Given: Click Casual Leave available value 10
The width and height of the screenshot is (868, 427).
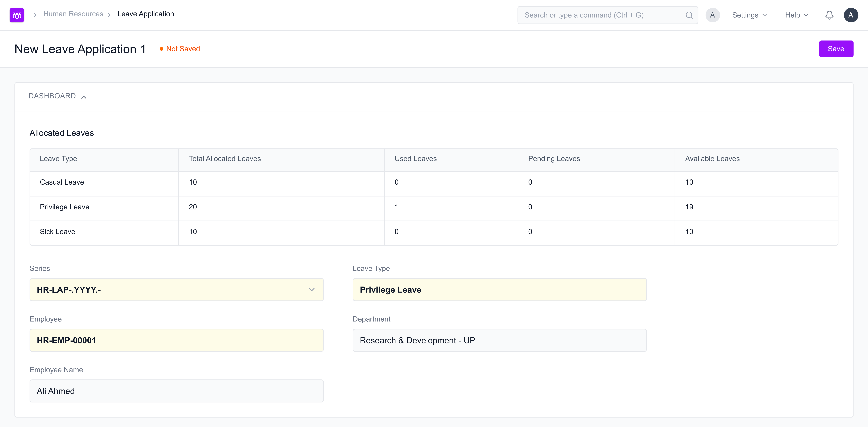Looking at the screenshot, I should point(689,182).
